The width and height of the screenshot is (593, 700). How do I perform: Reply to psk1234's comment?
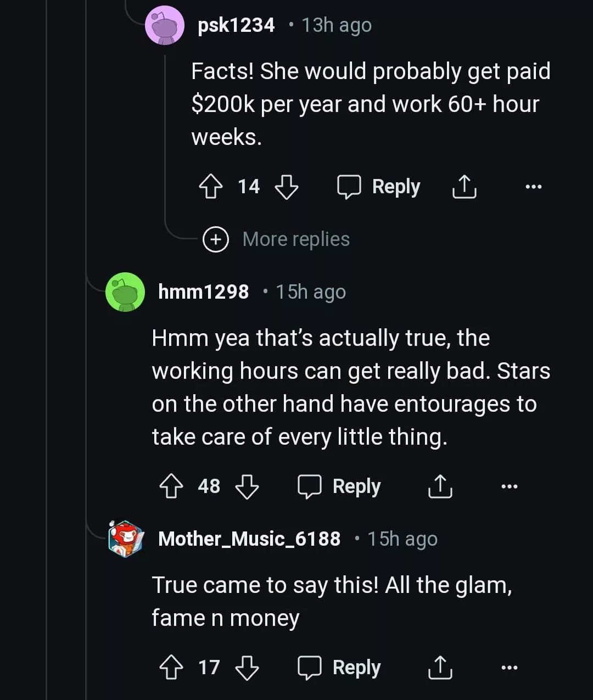379,187
